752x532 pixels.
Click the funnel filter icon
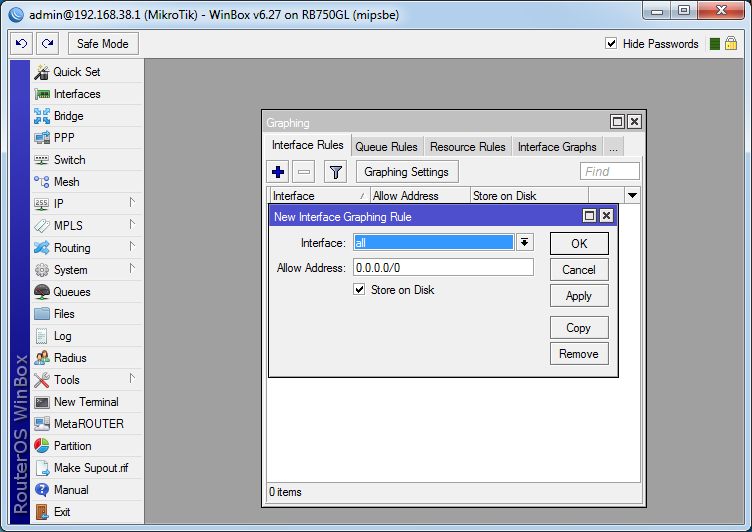(335, 172)
